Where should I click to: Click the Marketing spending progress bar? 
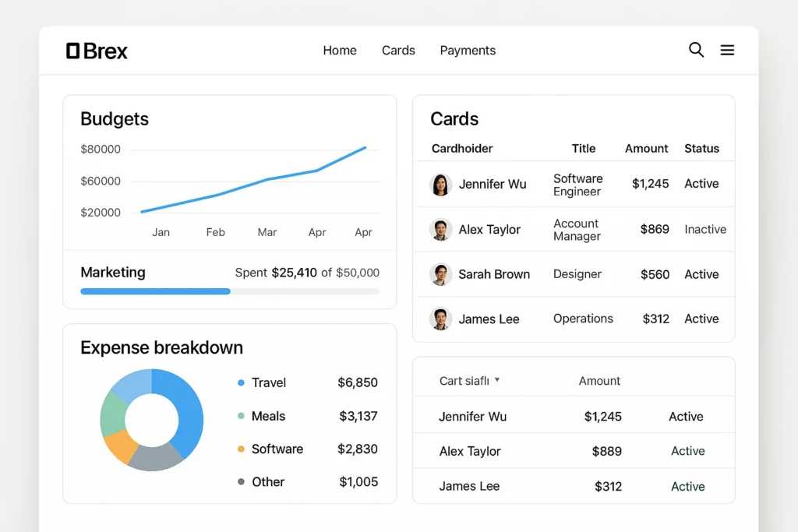[x=229, y=291]
